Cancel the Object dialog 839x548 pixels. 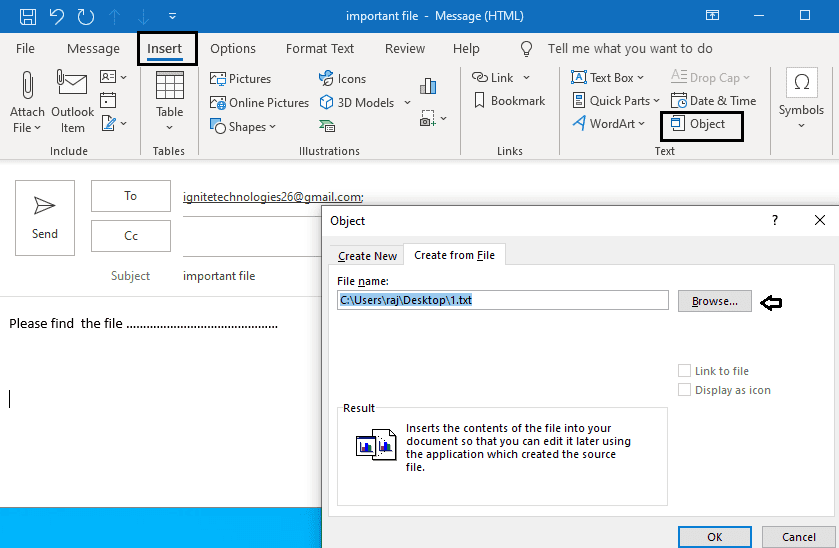click(798, 536)
